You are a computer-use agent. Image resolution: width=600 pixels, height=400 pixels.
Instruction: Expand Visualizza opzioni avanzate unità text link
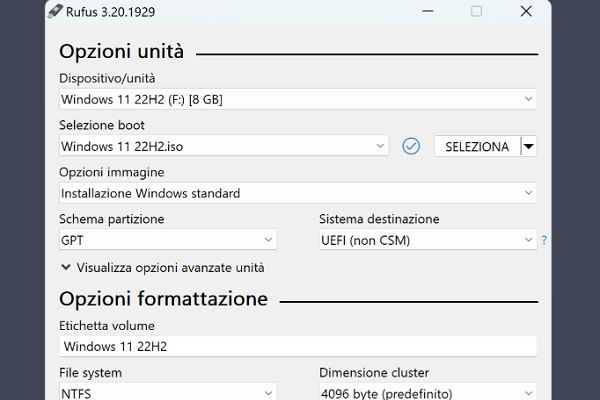tap(170, 268)
